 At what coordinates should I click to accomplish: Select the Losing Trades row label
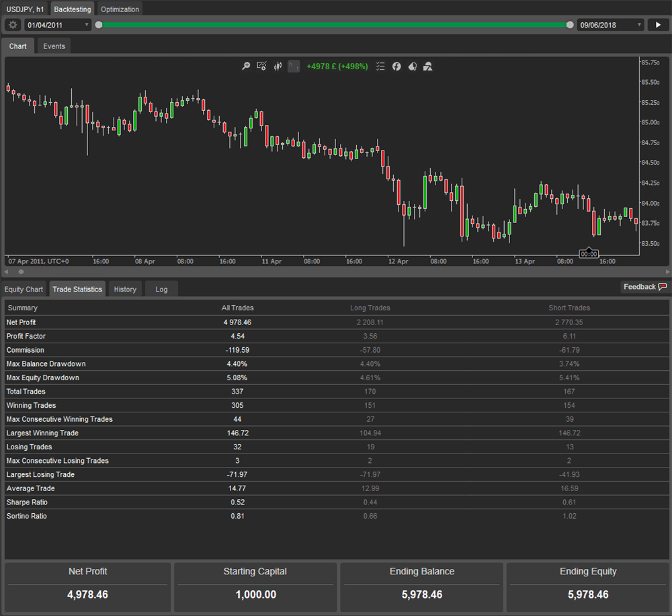pyautogui.click(x=29, y=447)
